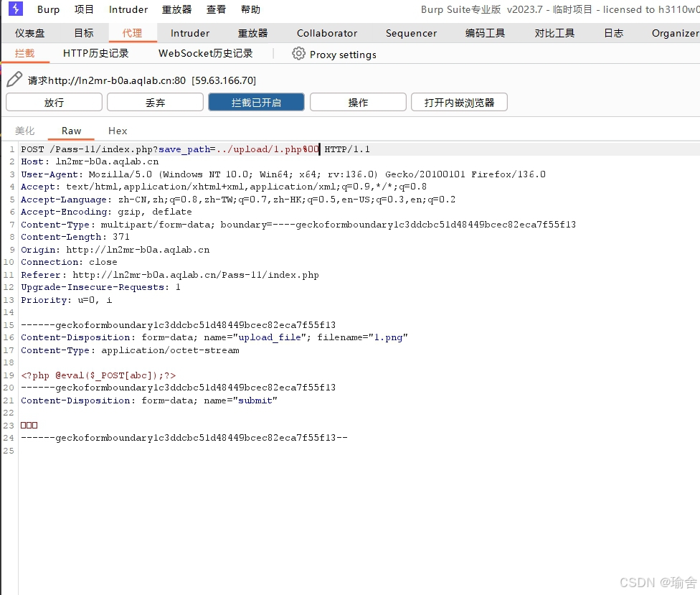Image resolution: width=700 pixels, height=595 pixels.
Task: Open the Burp menu
Action: (48, 9)
